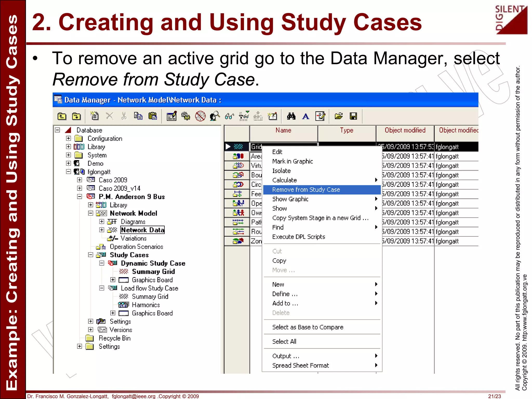Click the Name column header
532x399 pixels.
(283, 130)
